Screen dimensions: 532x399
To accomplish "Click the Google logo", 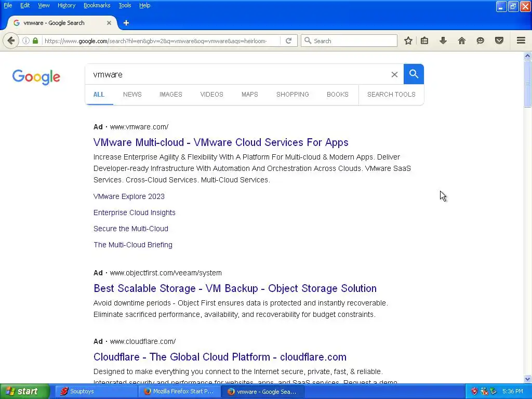I will [x=36, y=77].
